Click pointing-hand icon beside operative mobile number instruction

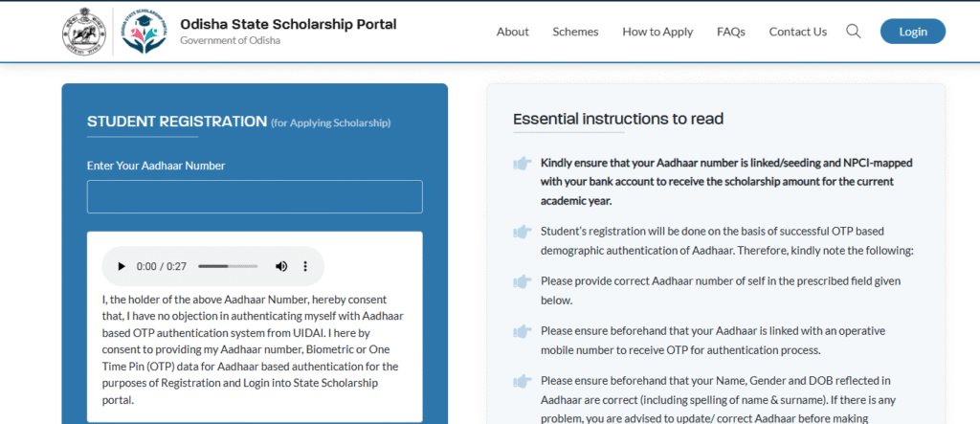point(523,331)
